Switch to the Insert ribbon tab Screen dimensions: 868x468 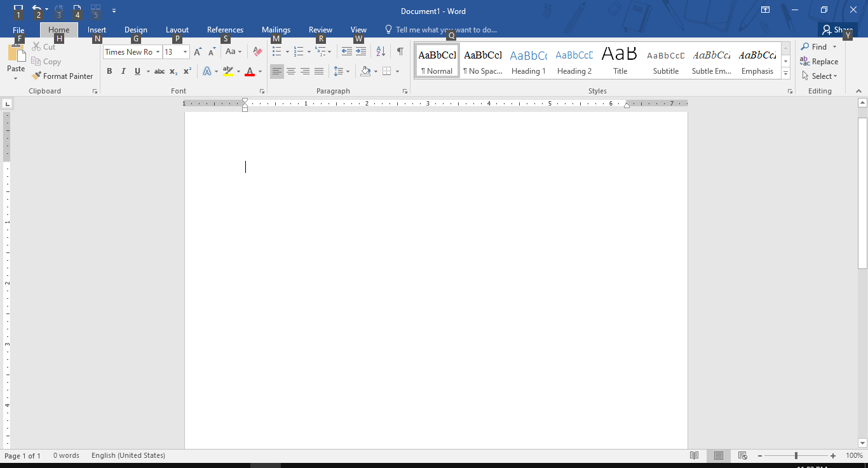pos(97,30)
